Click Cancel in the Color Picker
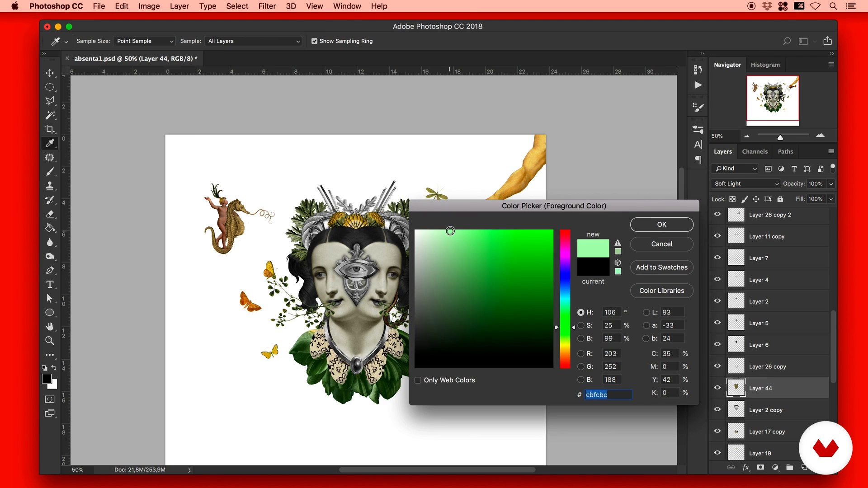Viewport: 868px width, 488px height. coord(661,244)
